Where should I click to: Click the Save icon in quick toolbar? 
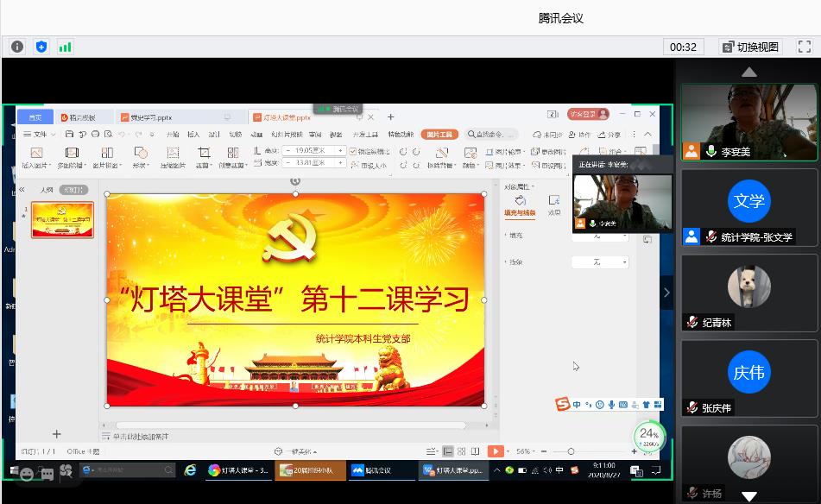click(x=69, y=135)
